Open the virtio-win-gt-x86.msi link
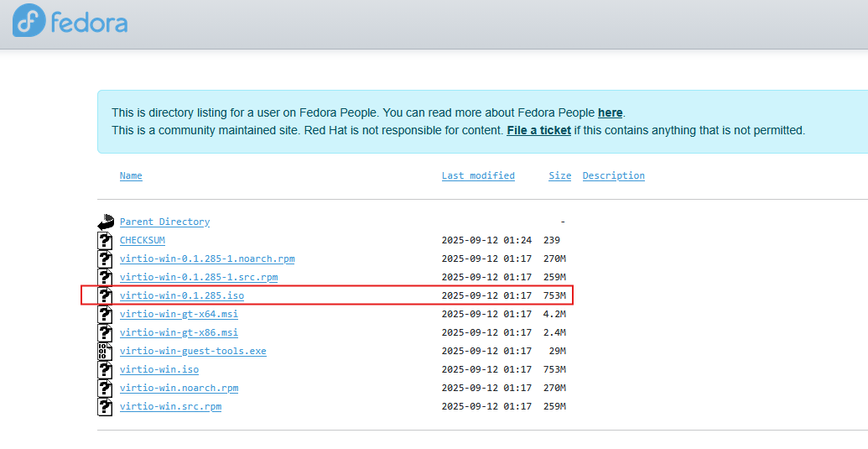Viewport: 868px width, 449px height. 179,332
